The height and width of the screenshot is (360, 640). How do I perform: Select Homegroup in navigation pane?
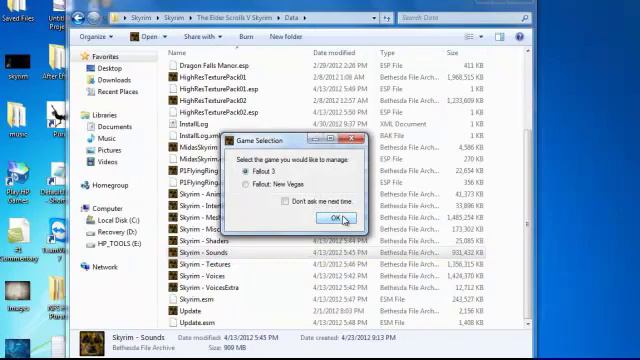[x=110, y=185]
